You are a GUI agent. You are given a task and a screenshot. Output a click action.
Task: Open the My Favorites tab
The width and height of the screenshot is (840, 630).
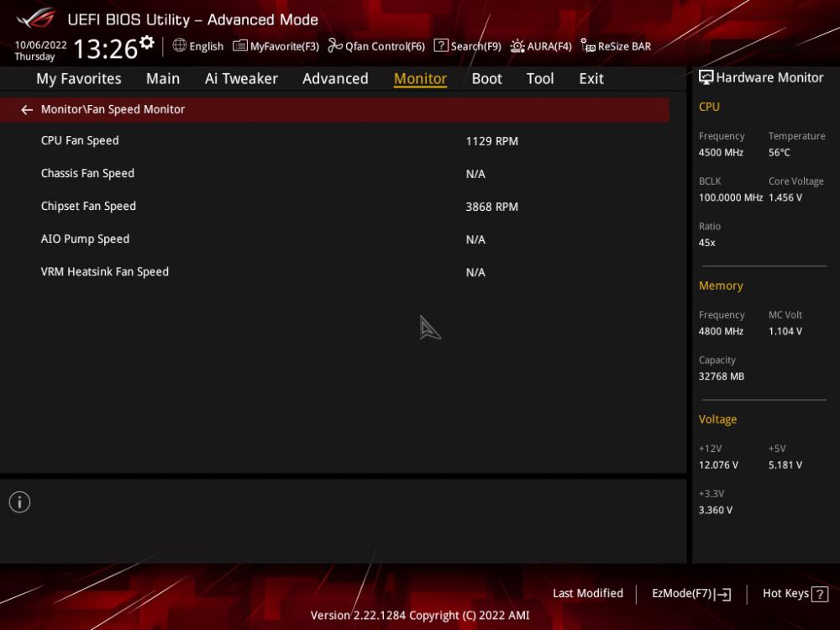[x=79, y=79]
